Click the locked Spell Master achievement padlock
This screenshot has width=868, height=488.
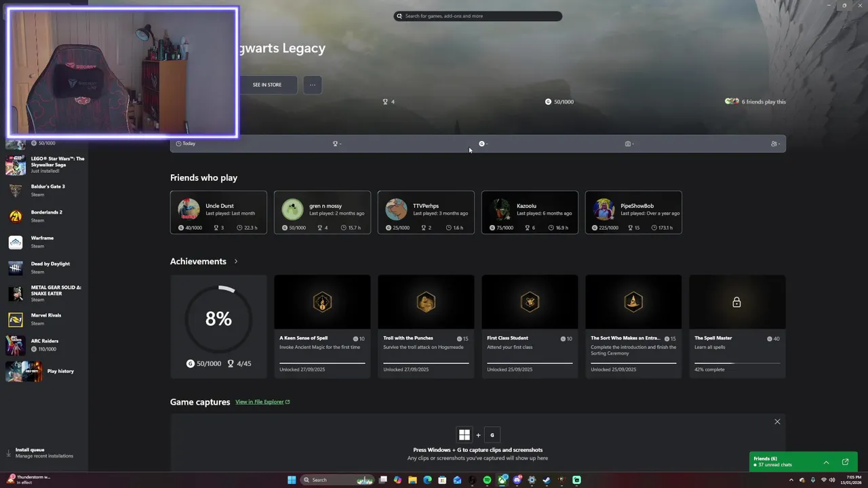(737, 302)
